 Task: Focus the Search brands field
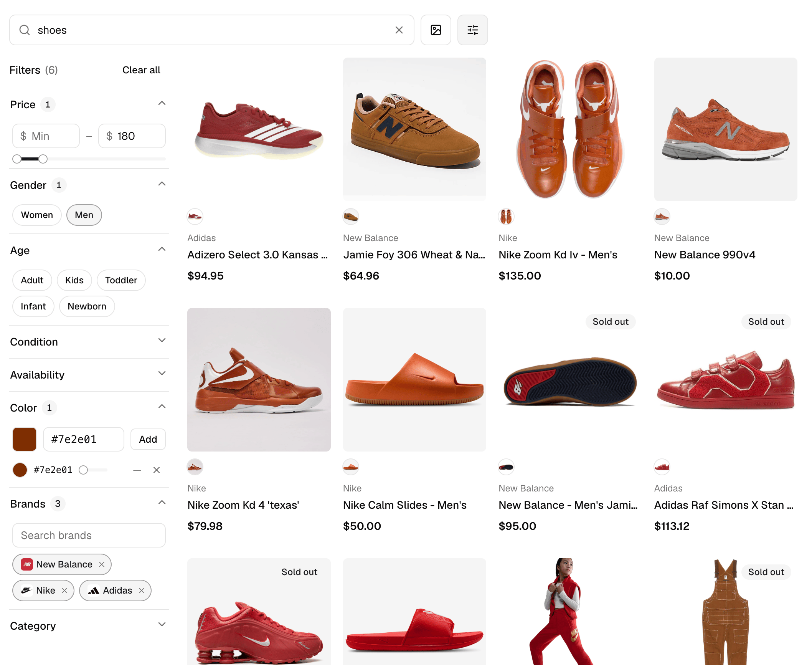coord(89,535)
